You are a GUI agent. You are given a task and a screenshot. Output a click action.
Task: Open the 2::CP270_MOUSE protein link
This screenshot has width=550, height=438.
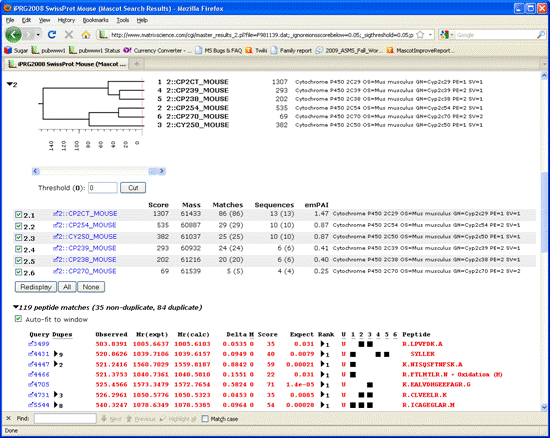click(x=85, y=271)
